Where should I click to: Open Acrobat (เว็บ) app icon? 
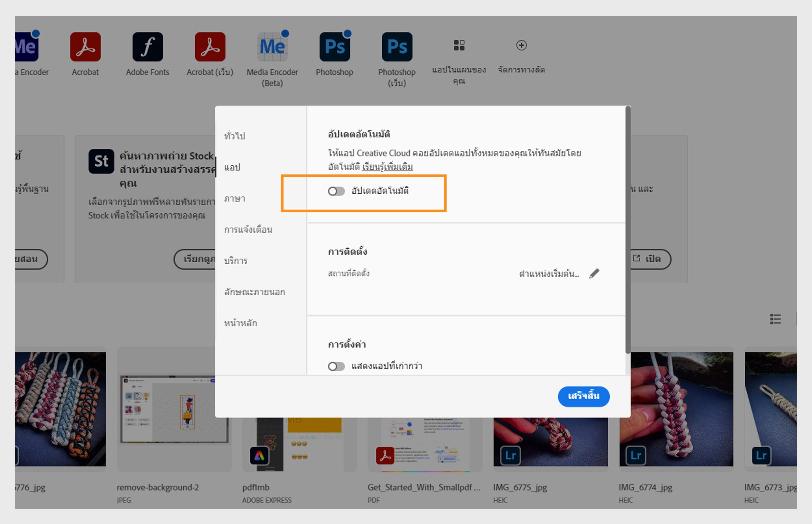click(210, 47)
